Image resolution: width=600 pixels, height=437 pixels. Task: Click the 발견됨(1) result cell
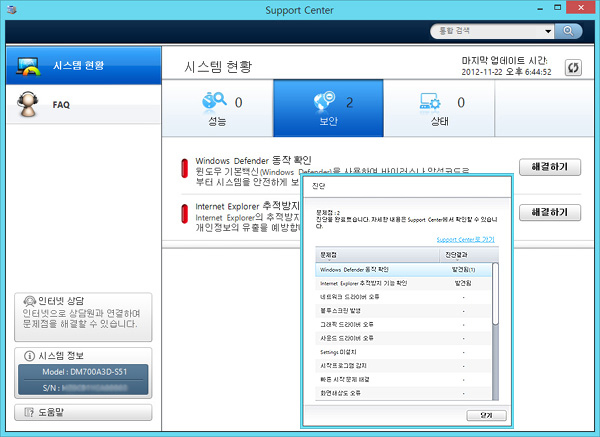point(463,270)
